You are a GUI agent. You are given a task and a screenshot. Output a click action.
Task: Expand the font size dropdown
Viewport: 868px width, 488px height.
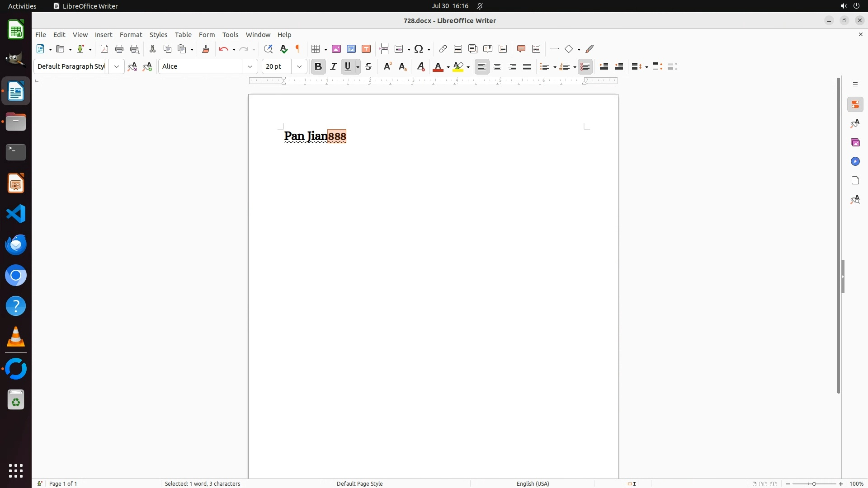(x=299, y=66)
